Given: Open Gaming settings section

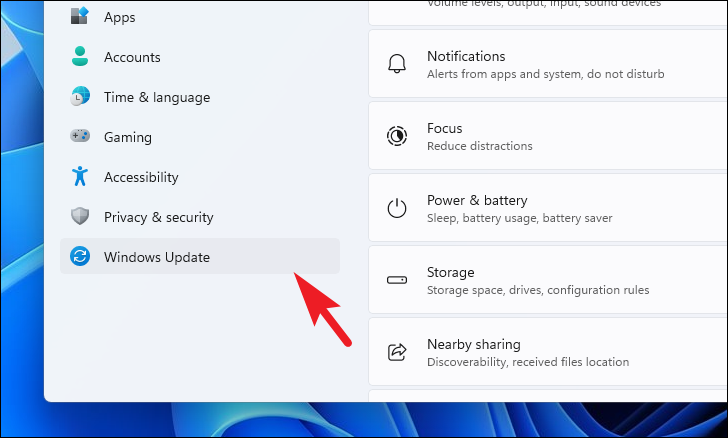Looking at the screenshot, I should click(x=200, y=137).
